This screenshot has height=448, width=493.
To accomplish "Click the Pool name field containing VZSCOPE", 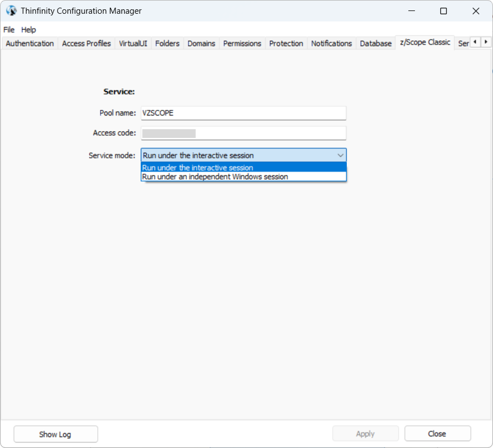I will click(x=243, y=113).
